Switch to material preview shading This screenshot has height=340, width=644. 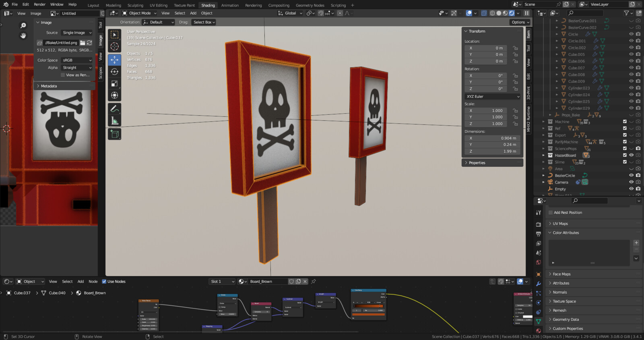pos(505,13)
